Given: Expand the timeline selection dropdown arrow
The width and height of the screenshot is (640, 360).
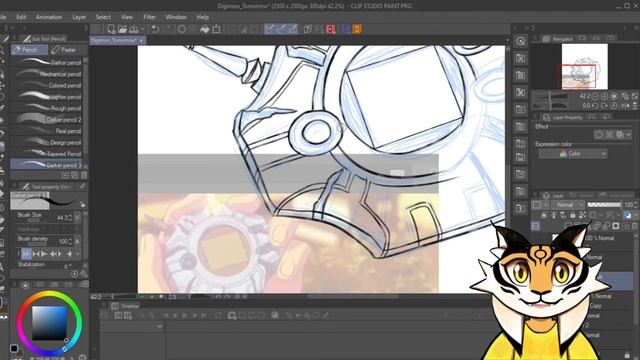Looking at the screenshot, I should 160,326.
